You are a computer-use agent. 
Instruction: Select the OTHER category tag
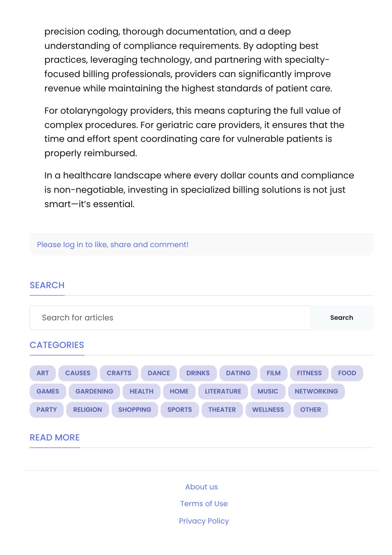[x=310, y=410]
